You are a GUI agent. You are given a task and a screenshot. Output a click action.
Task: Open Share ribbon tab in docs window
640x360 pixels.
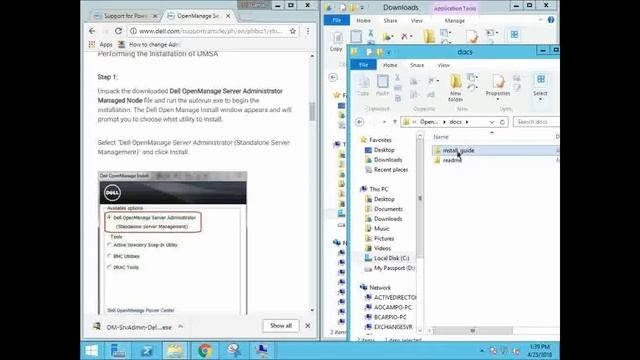point(417,65)
